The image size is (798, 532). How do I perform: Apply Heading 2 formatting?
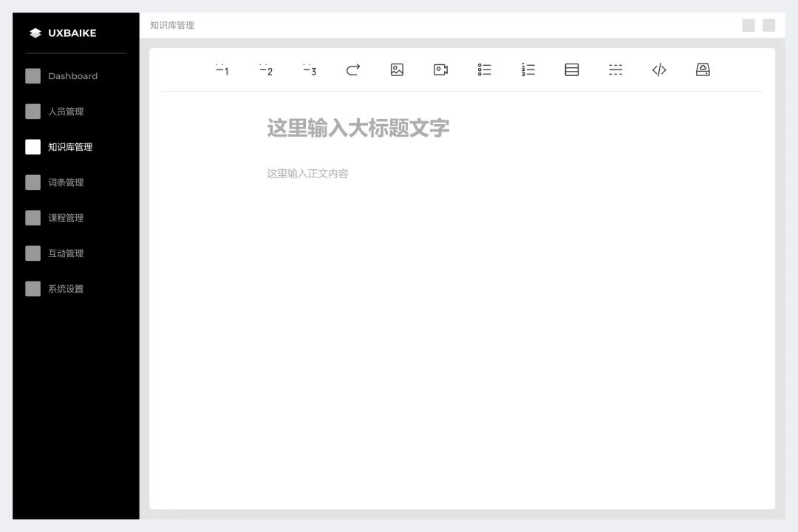pyautogui.click(x=266, y=69)
